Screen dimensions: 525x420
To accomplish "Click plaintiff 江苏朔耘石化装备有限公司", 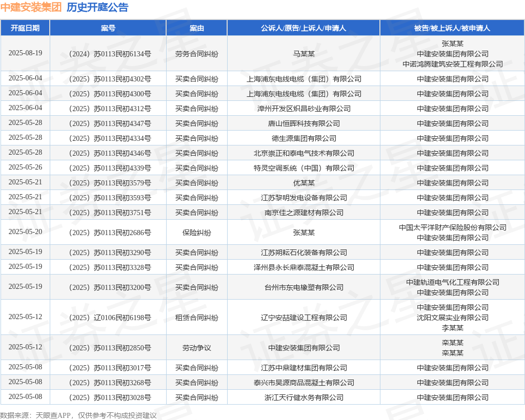I will [304, 253].
